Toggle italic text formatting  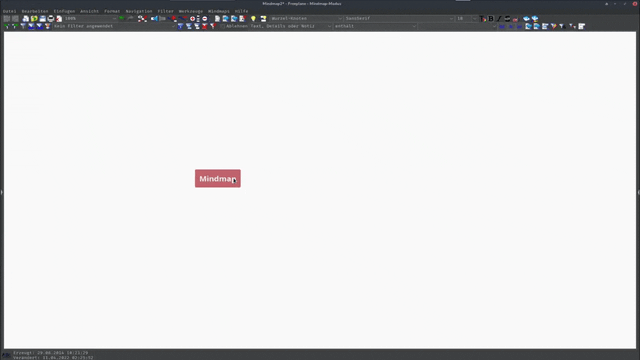coord(499,18)
